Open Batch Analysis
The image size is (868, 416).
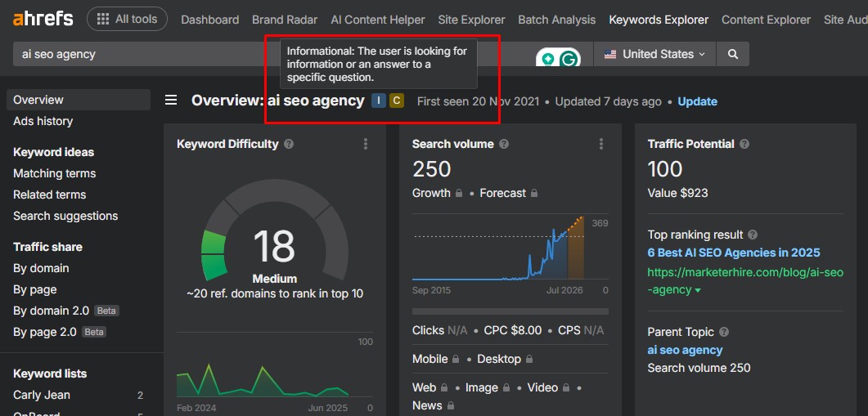click(x=556, y=20)
